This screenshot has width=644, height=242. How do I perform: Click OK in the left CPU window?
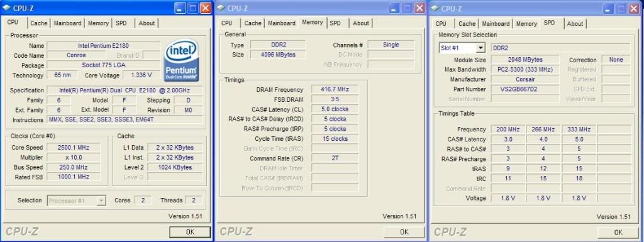pos(190,232)
